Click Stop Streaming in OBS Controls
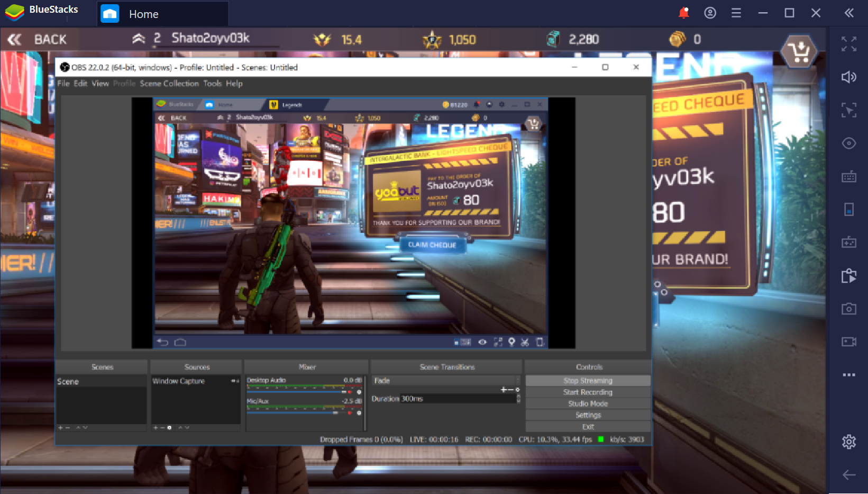This screenshot has height=494, width=868. 588,381
